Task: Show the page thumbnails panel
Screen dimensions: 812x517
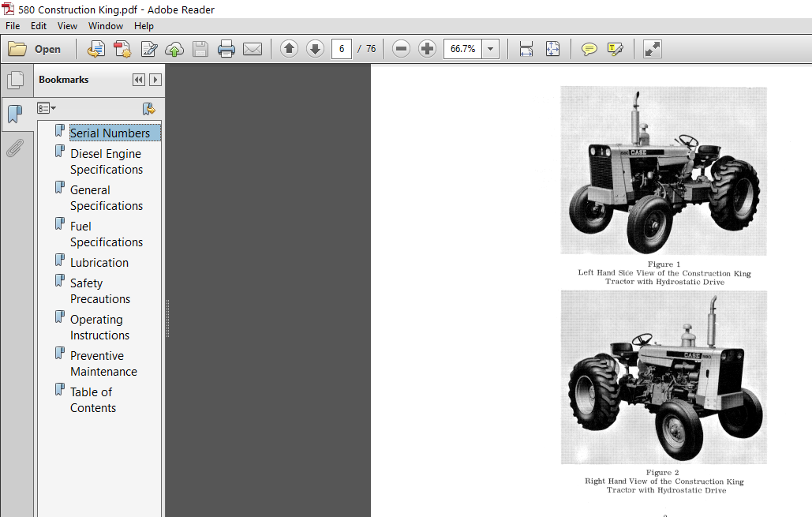Action: click(x=16, y=80)
